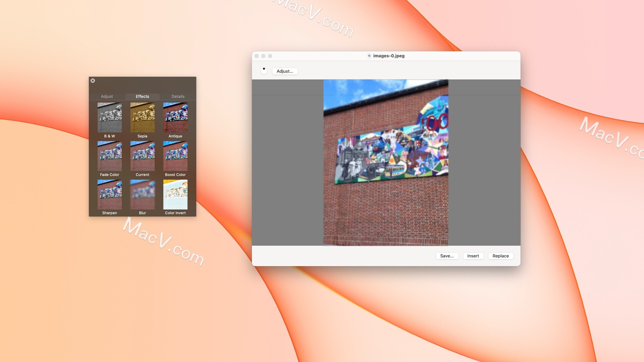This screenshot has width=644, height=362.
Task: Switch to the Adjust tab
Action: coord(107,96)
